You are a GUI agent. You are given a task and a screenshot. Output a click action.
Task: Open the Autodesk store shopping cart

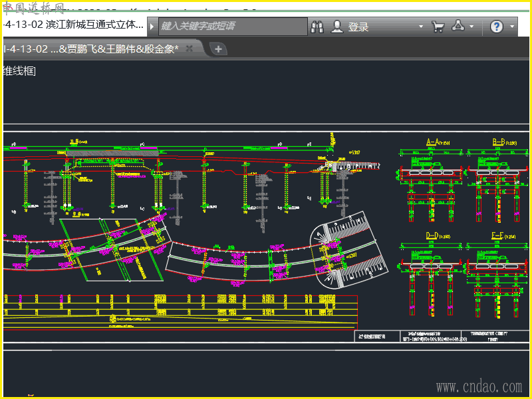438,27
